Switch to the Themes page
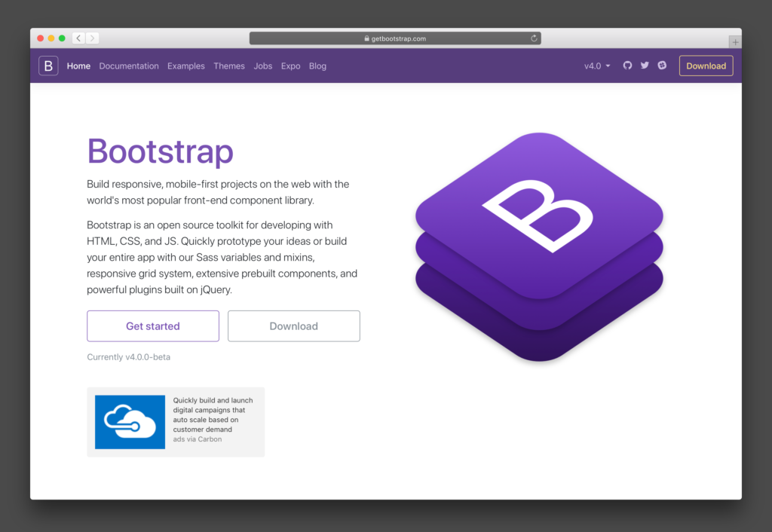This screenshot has width=772, height=532. (229, 66)
